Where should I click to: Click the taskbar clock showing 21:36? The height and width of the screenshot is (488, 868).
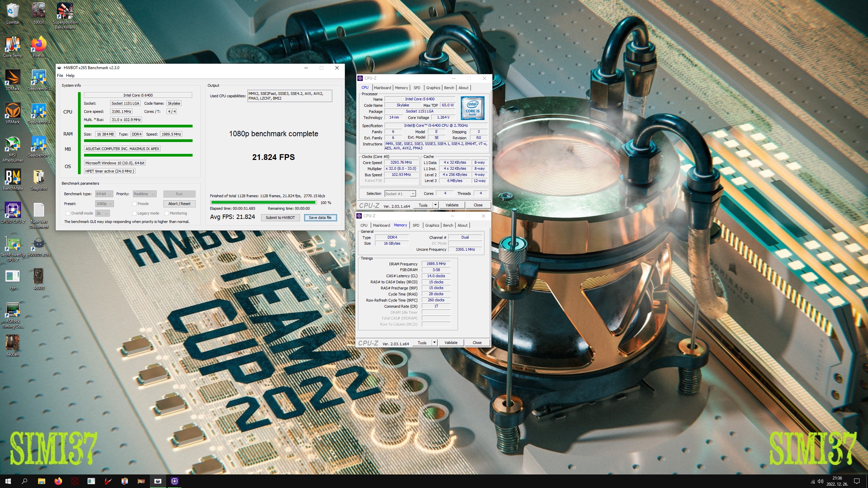tap(837, 481)
